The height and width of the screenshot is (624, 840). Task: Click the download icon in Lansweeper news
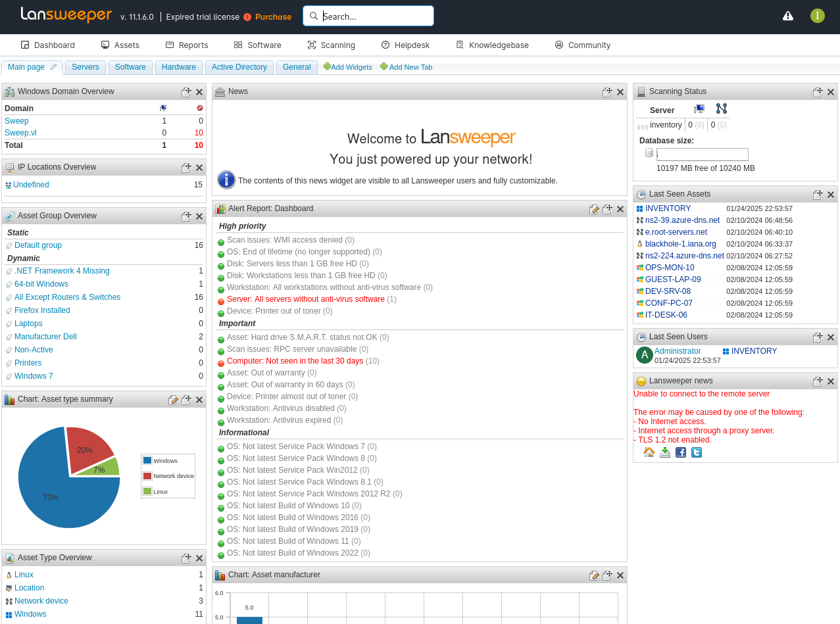(665, 452)
